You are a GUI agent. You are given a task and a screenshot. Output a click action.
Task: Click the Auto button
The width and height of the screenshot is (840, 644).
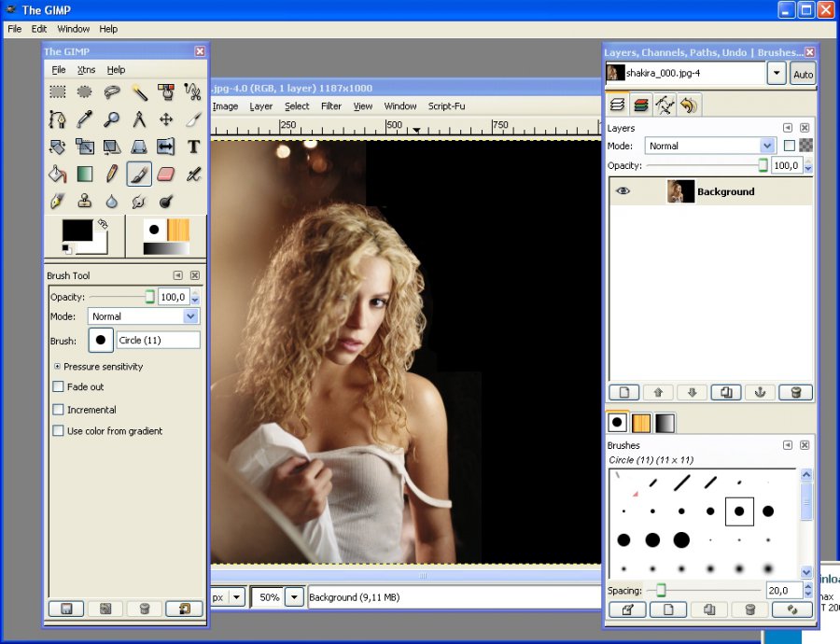803,74
